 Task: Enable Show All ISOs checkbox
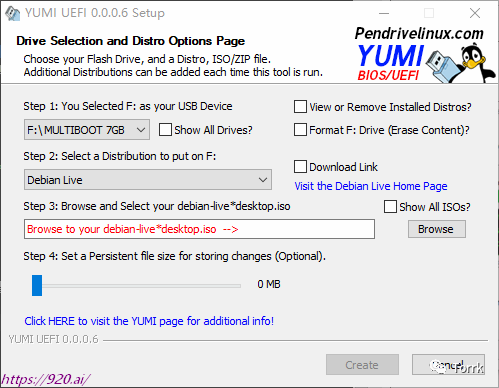click(x=390, y=206)
